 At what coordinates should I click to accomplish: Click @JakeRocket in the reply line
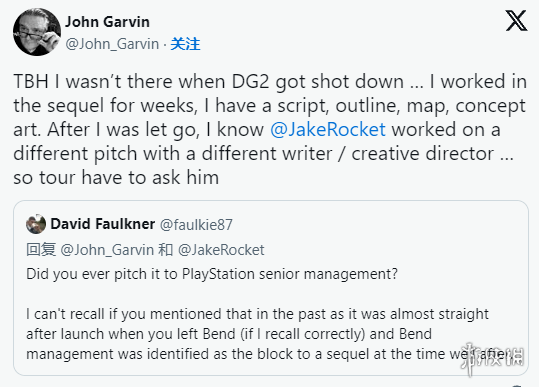coord(221,250)
